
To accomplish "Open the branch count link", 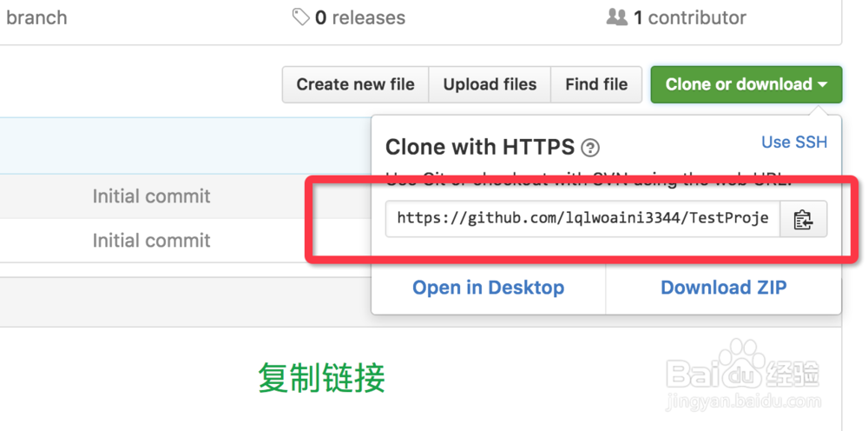I will coord(36,17).
